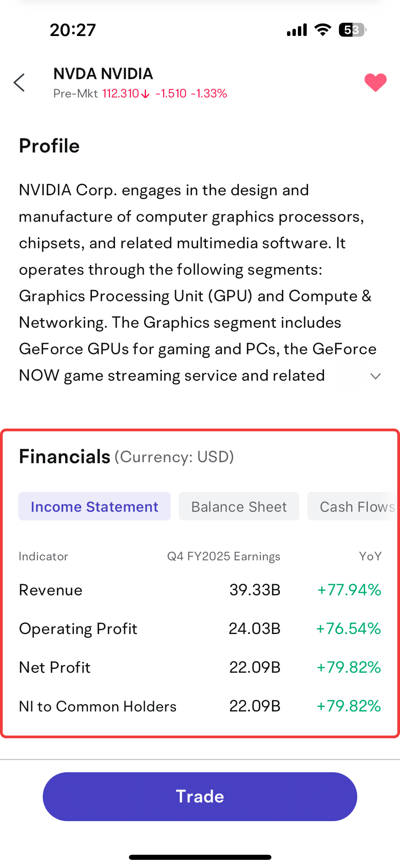
Task: Open the Balance Sheet tab
Action: 239,507
